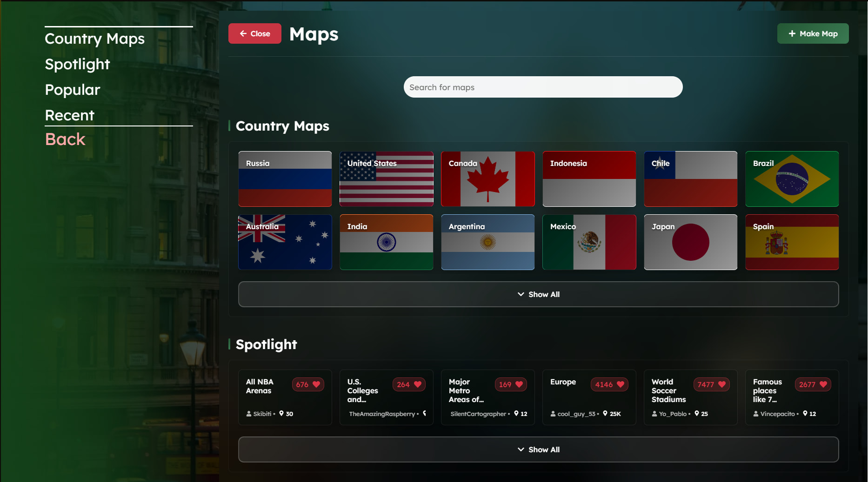Toggle heart on Famous places map

pyautogui.click(x=823, y=384)
